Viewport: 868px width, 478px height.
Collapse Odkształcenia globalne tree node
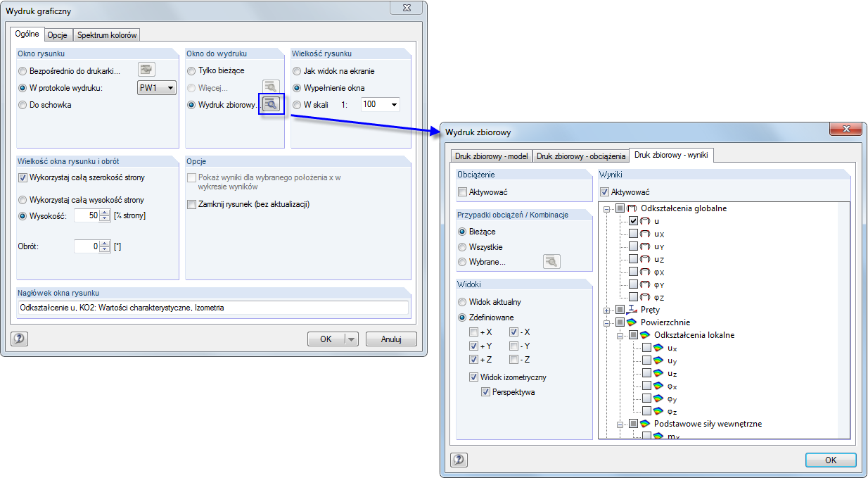[x=607, y=208]
